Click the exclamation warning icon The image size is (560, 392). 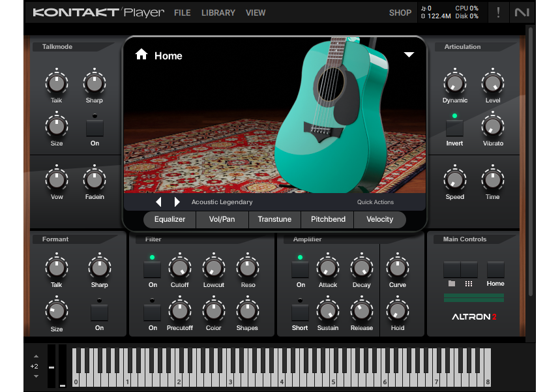[498, 12]
